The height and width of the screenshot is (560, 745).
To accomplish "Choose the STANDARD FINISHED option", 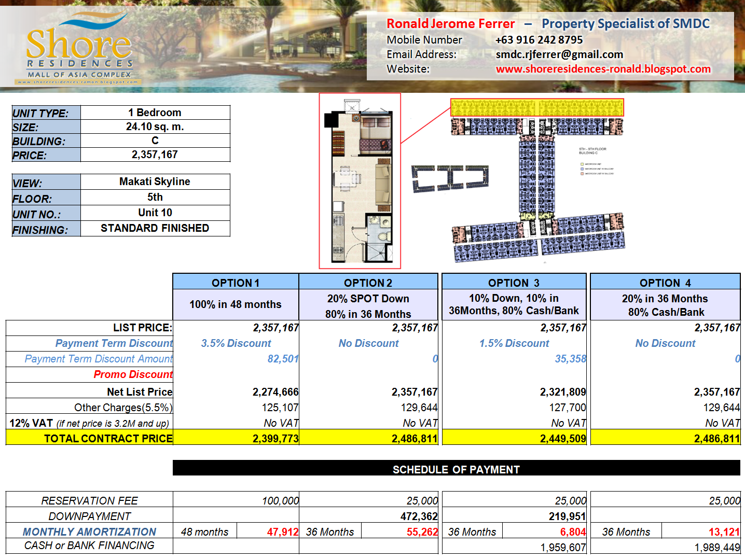I will click(155, 228).
